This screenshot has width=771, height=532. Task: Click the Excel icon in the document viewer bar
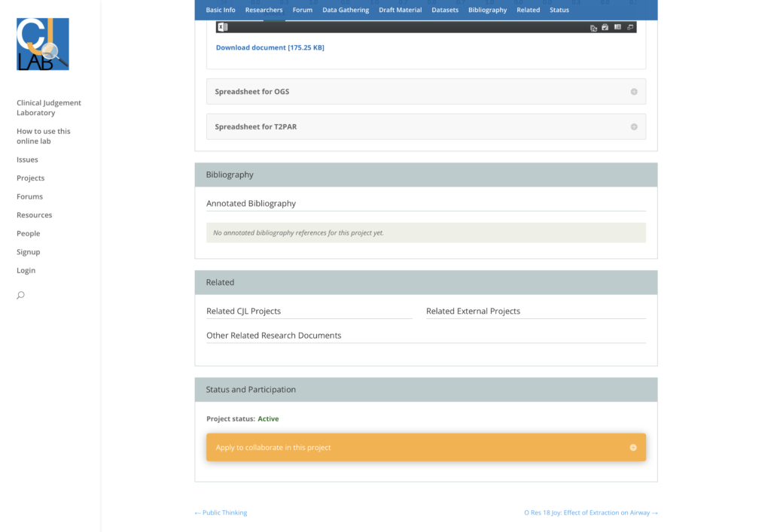[223, 27]
